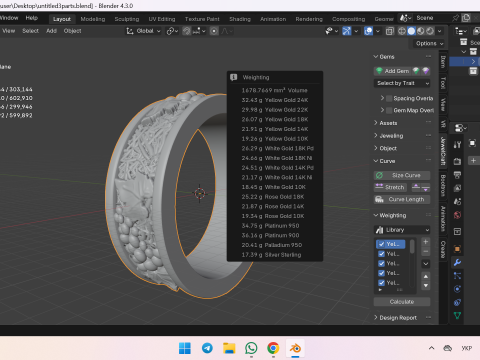
Task: Click the green Add Gem button
Action: 393,71
